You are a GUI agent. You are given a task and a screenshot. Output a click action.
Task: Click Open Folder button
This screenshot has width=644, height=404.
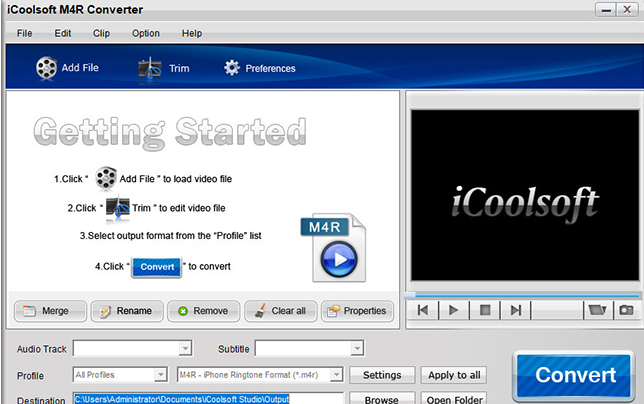pos(454,399)
